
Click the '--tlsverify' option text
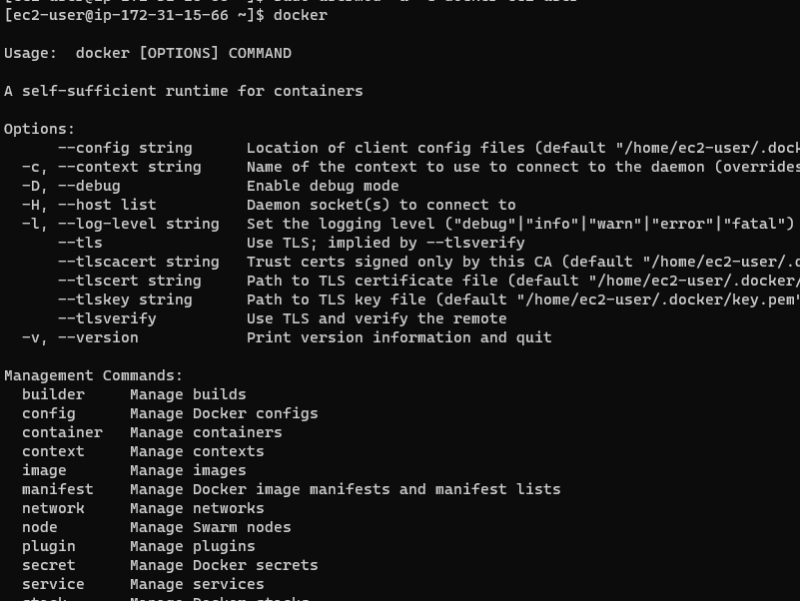107,319
